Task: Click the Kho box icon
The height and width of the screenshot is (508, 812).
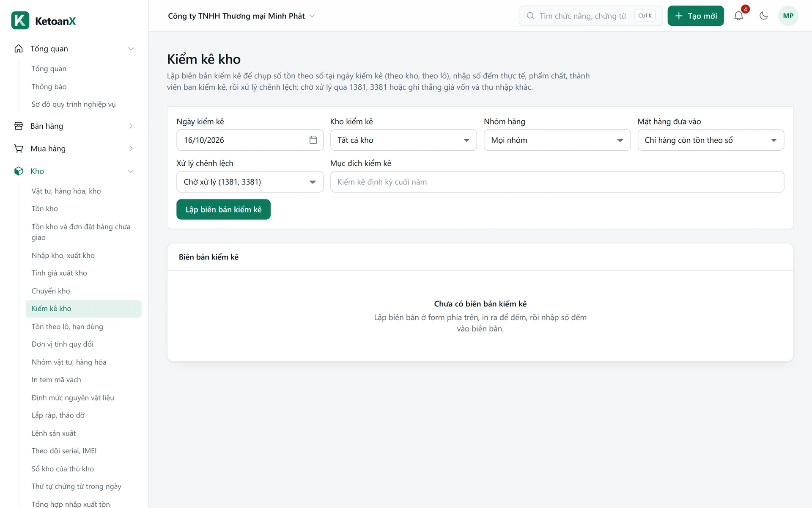Action: [19, 171]
